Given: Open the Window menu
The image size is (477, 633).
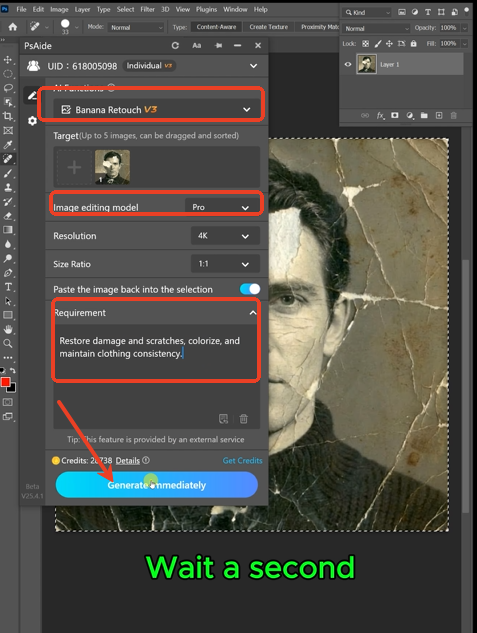Looking at the screenshot, I should click(235, 9).
